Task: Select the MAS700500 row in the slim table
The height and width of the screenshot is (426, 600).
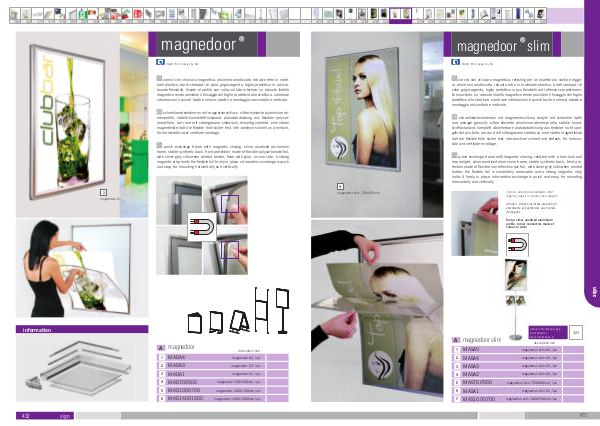Action: pyautogui.click(x=518, y=382)
